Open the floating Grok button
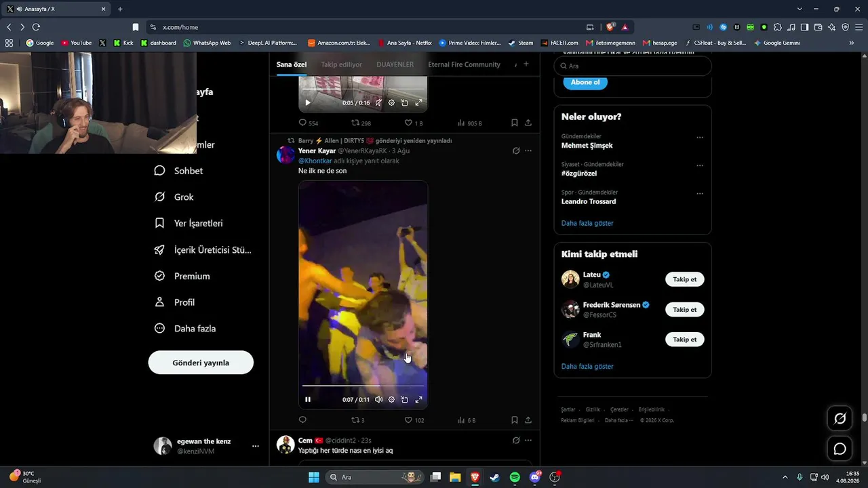Viewport: 868px width, 488px height. [840, 419]
